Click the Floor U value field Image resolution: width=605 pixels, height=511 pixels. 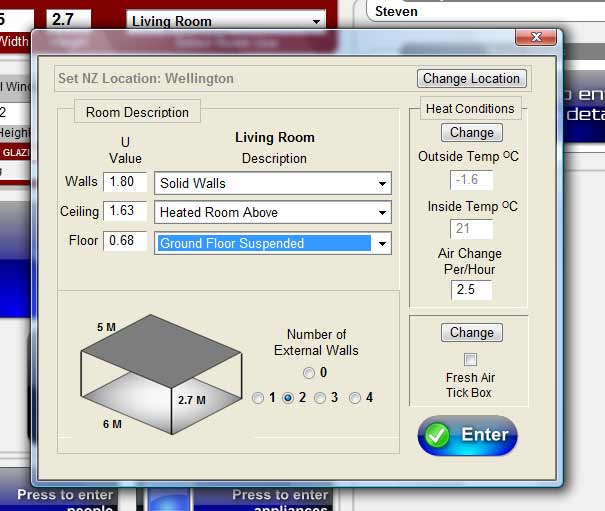(x=125, y=241)
